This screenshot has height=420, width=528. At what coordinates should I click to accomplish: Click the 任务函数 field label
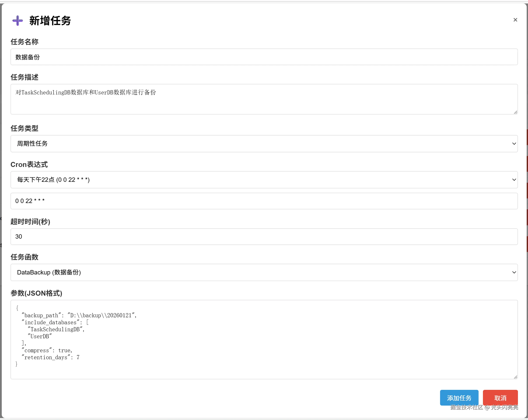pyautogui.click(x=24, y=257)
